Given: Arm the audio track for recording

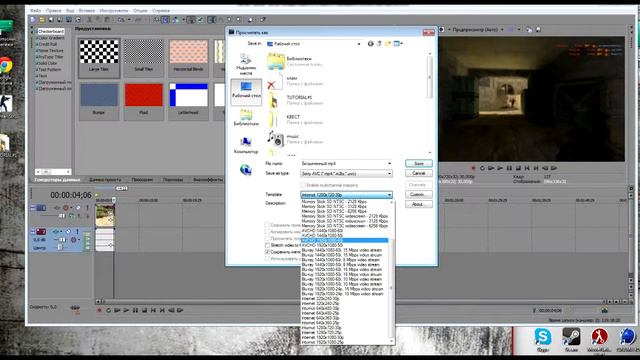Looking at the screenshot, I should click(x=73, y=240).
